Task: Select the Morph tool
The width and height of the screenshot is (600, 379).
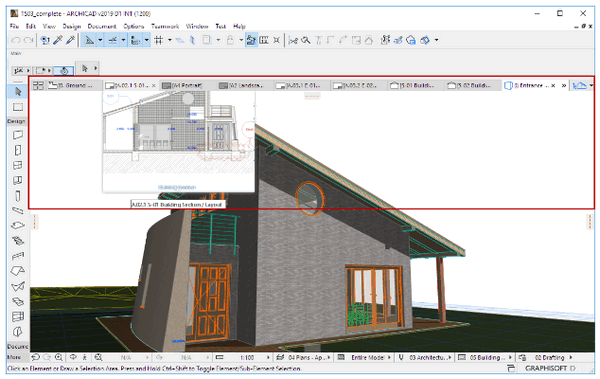Action: click(x=18, y=332)
